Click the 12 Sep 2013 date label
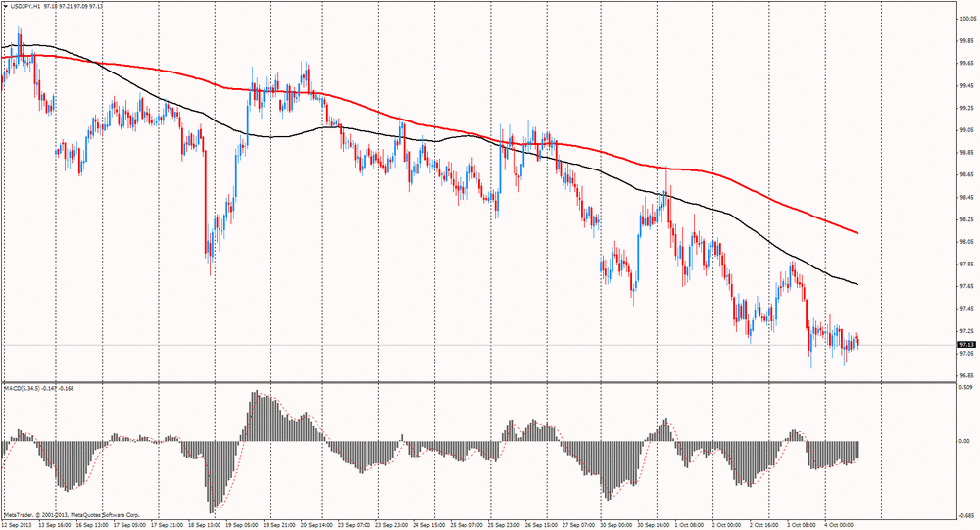The image size is (980, 530). pos(16,525)
